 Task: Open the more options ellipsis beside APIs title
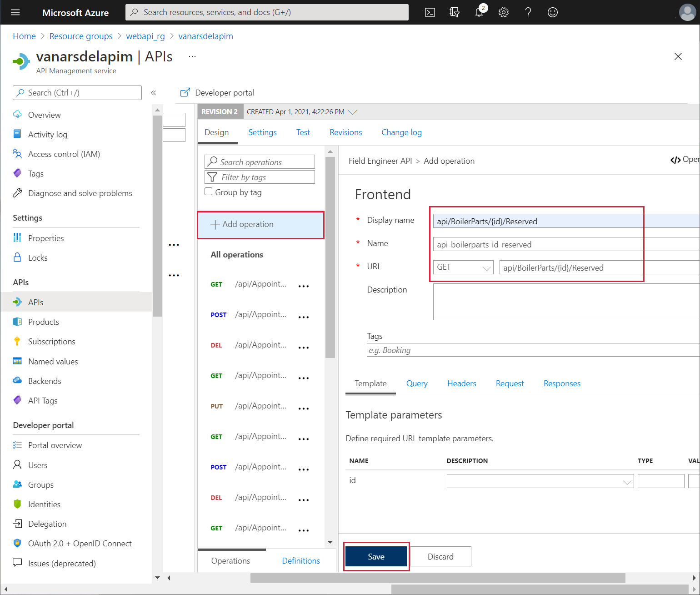(x=192, y=56)
